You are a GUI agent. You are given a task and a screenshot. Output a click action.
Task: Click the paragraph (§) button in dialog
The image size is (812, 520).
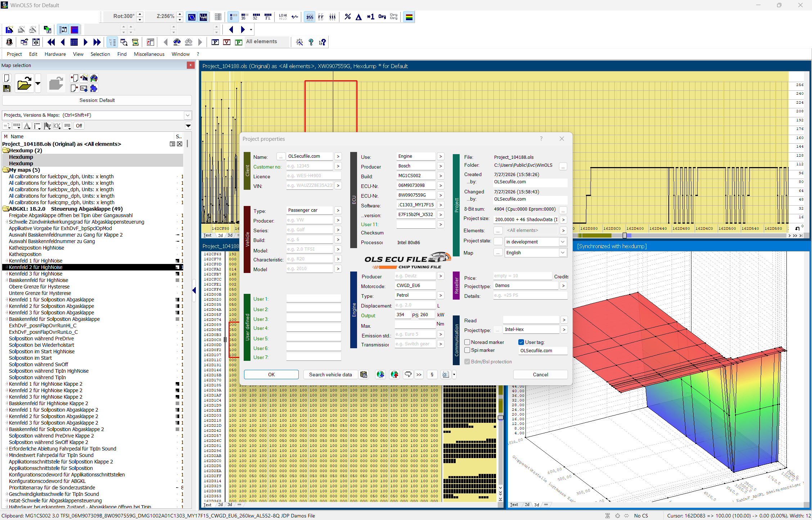(432, 375)
